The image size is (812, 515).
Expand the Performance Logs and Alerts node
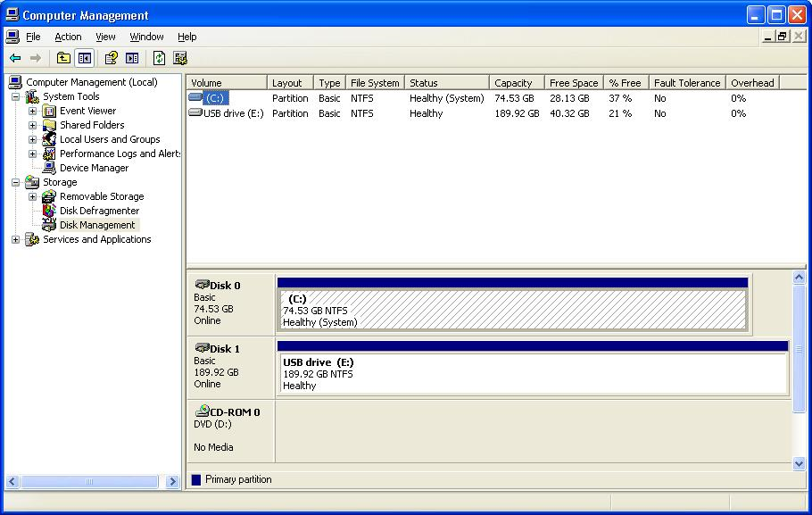point(33,154)
